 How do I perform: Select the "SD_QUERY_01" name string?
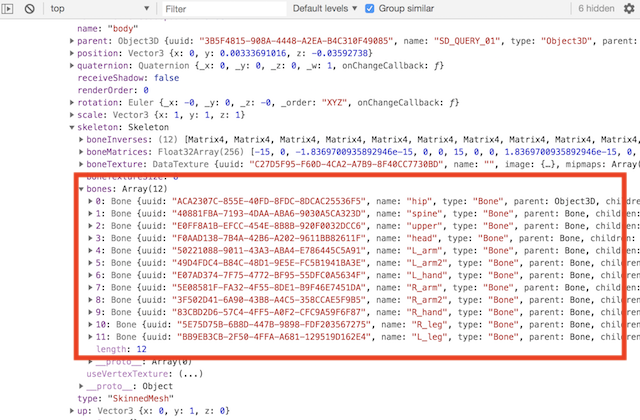(467, 41)
